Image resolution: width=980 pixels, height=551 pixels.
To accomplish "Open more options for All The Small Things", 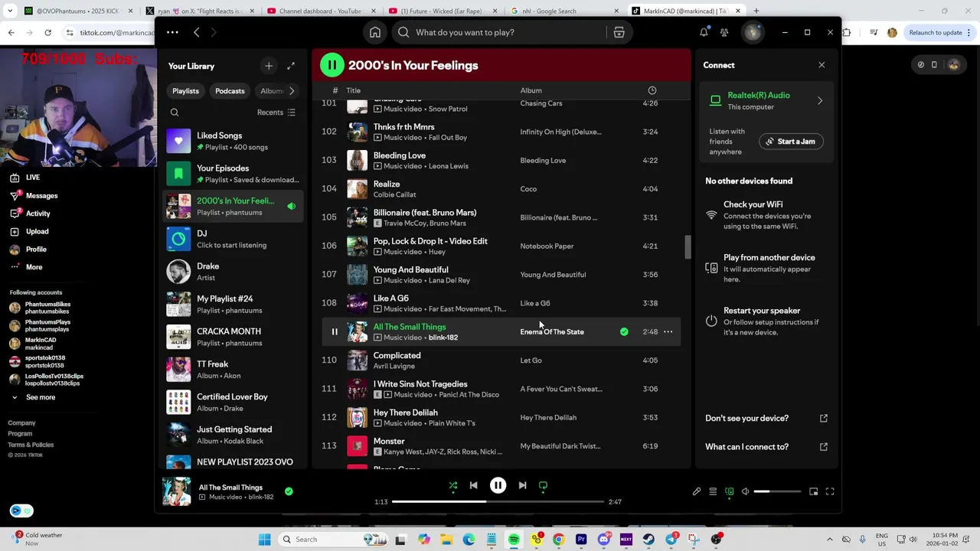I will (x=668, y=331).
